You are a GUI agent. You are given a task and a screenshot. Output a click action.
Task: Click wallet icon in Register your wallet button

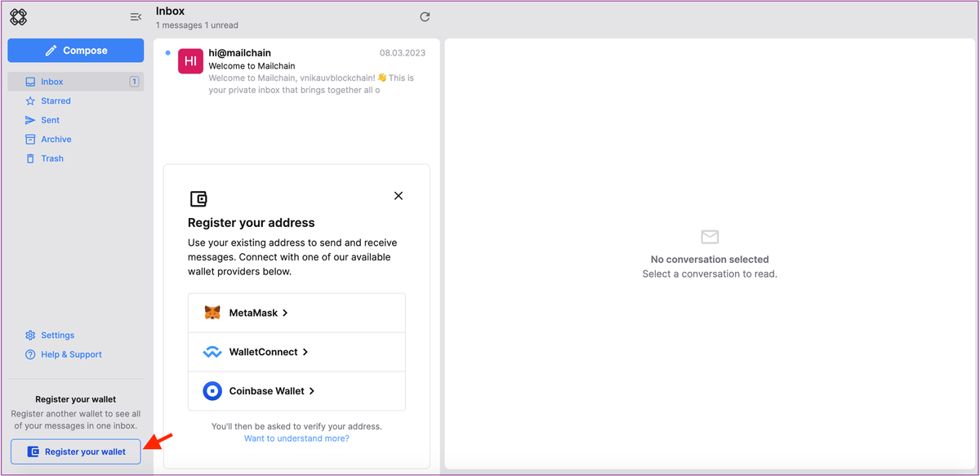click(x=33, y=452)
